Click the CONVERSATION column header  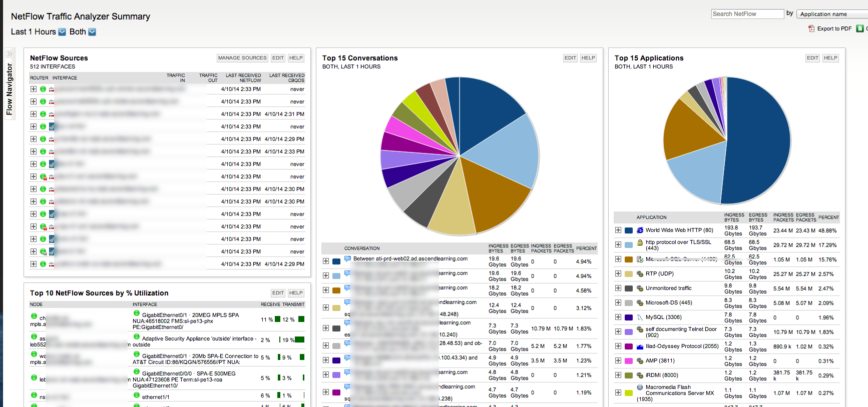click(362, 248)
